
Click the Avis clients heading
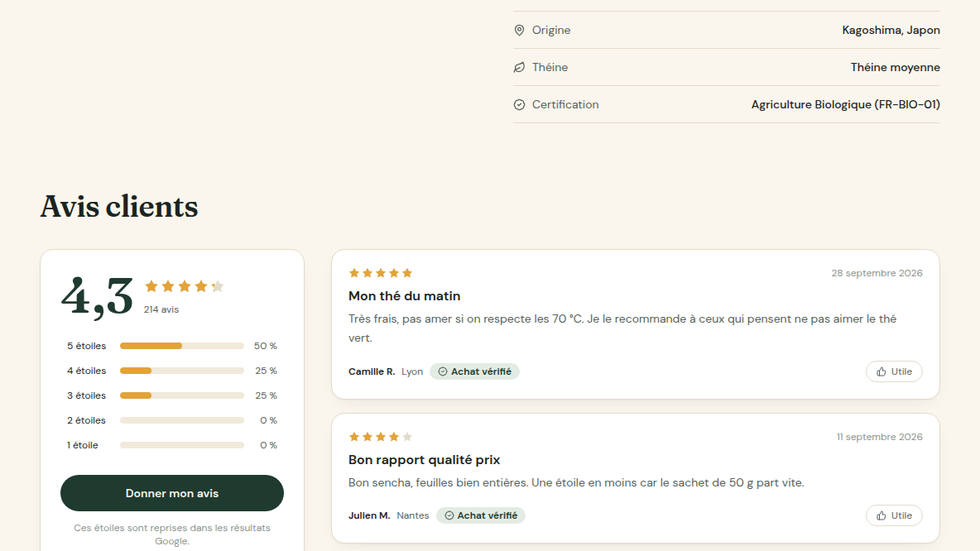click(118, 206)
